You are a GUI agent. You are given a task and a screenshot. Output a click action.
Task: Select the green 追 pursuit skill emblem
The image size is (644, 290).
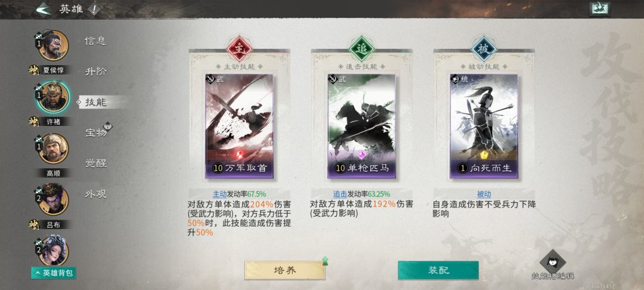click(x=361, y=48)
